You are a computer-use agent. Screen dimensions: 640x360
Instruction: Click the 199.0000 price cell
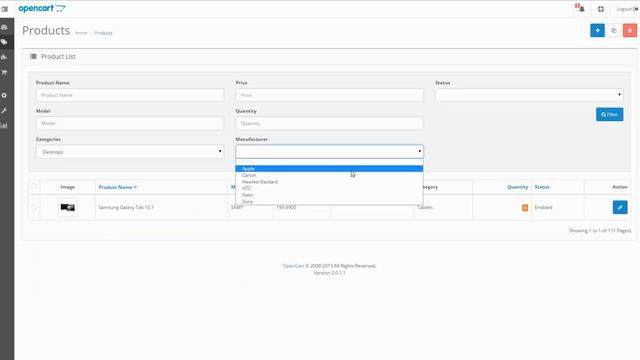(x=286, y=207)
